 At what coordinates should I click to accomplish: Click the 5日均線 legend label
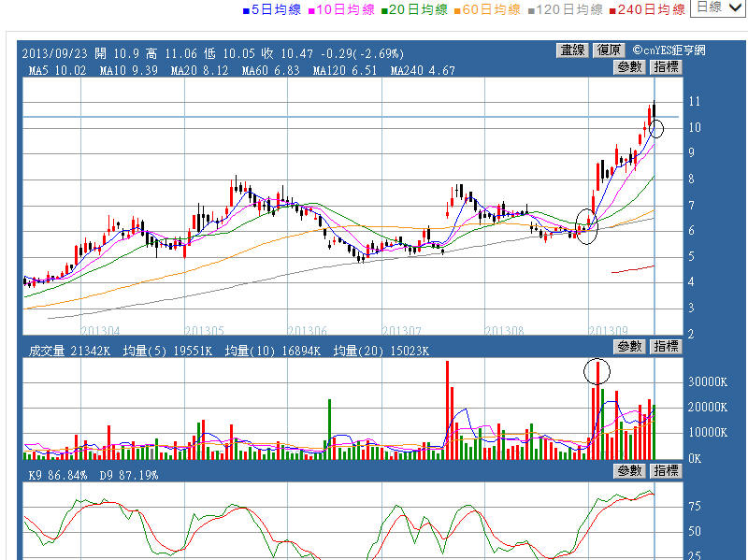click(x=276, y=9)
